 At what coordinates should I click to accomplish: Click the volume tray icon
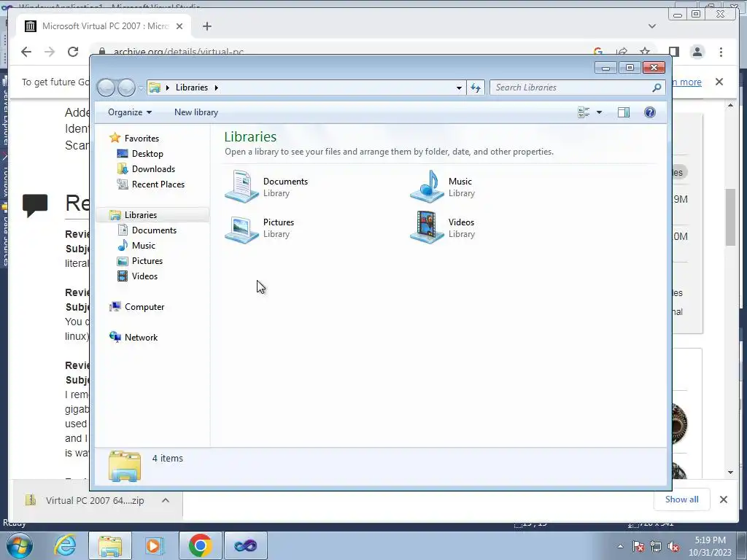pyautogui.click(x=673, y=546)
